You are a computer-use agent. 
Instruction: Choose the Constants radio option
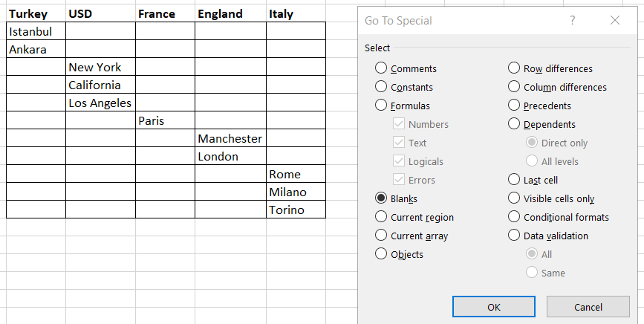tap(382, 87)
